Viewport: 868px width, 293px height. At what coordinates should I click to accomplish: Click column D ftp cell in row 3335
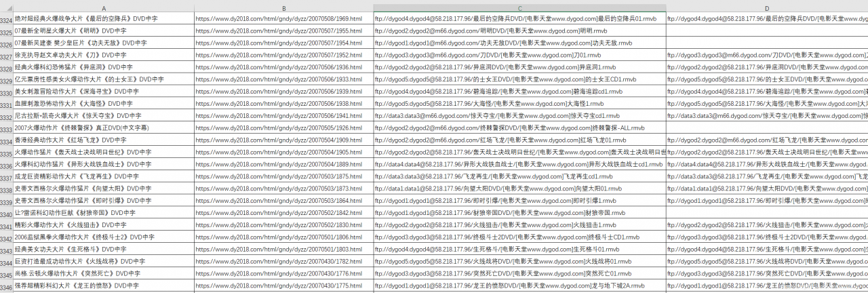(x=767, y=153)
